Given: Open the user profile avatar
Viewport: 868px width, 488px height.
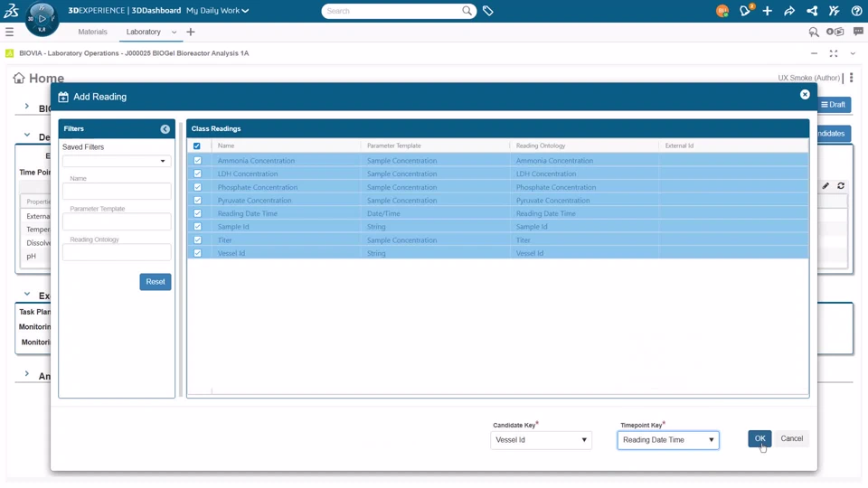Looking at the screenshot, I should pos(722,11).
